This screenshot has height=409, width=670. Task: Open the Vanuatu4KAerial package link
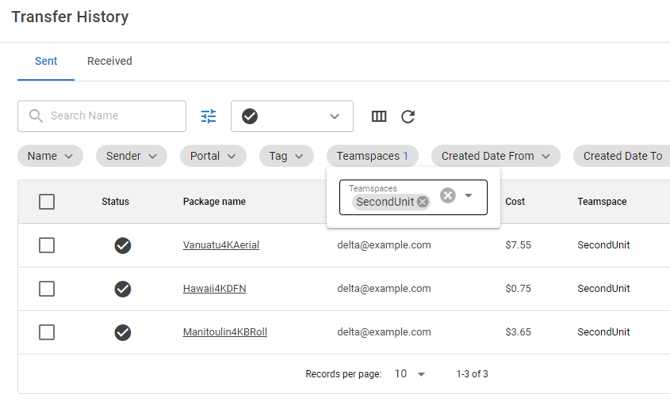tap(221, 245)
